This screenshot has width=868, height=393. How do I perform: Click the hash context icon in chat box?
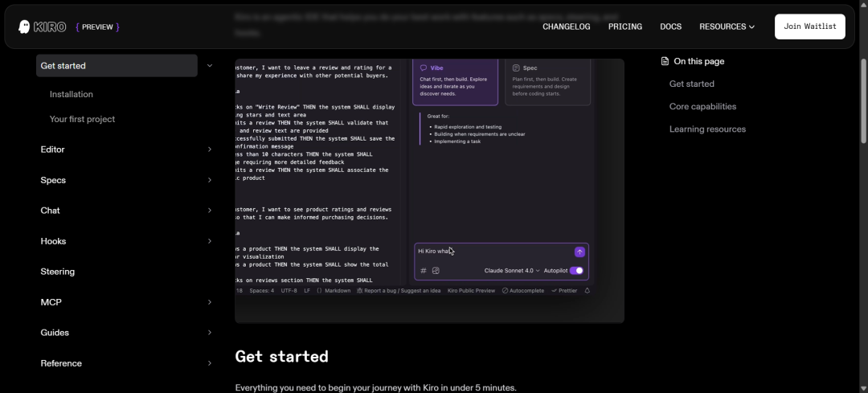(x=424, y=271)
